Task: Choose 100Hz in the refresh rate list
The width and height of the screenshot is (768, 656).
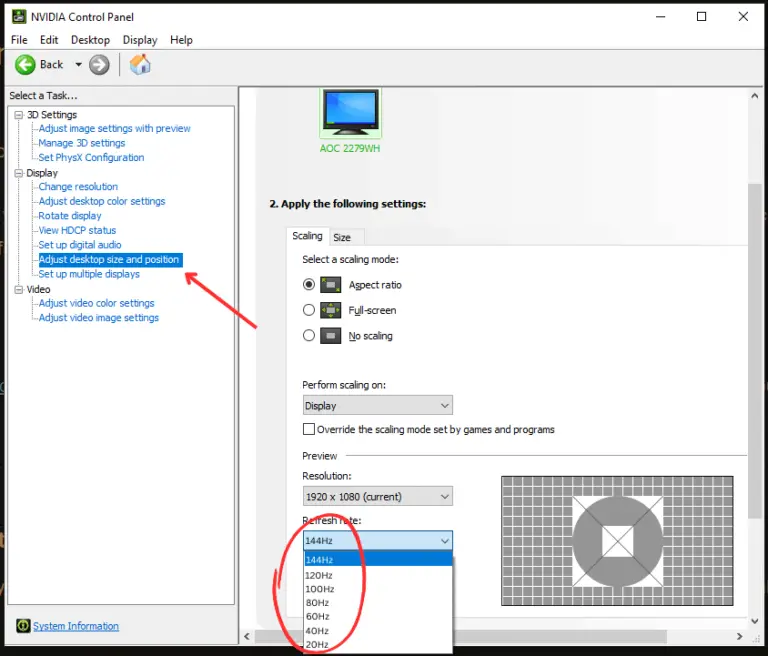Action: coord(378,589)
